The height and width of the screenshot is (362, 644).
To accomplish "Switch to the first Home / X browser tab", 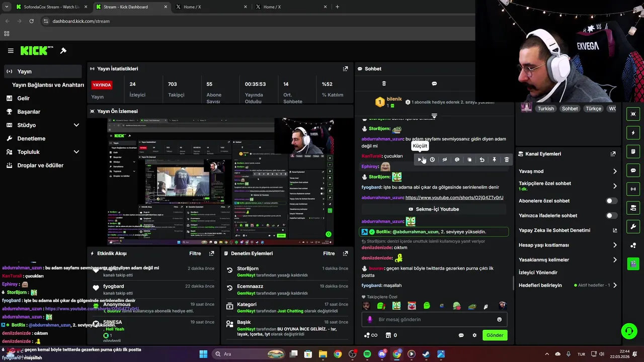I will click(211, 7).
